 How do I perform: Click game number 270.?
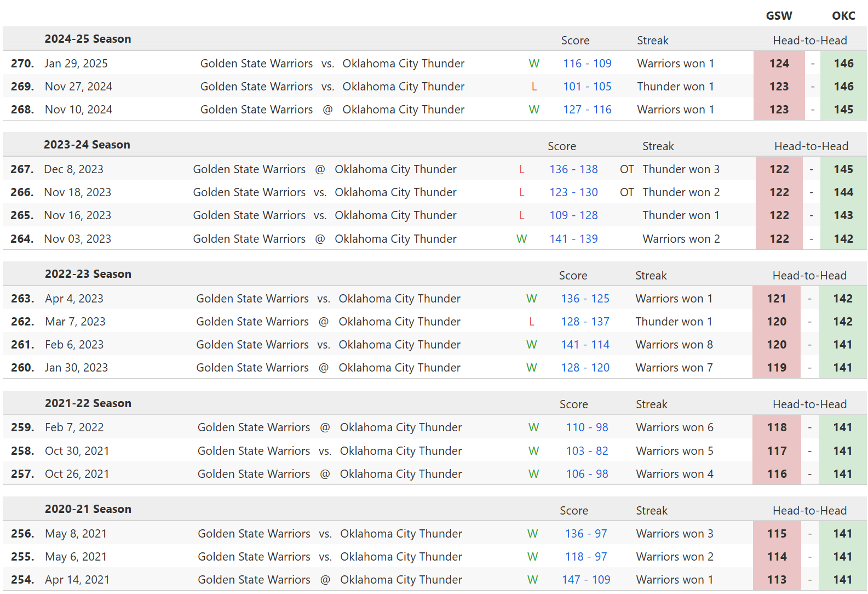point(22,64)
